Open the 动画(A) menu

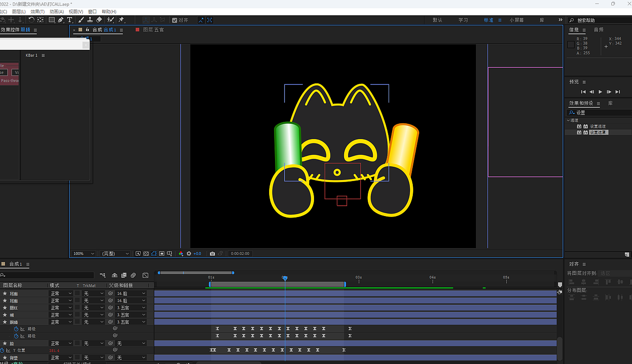[x=57, y=11]
